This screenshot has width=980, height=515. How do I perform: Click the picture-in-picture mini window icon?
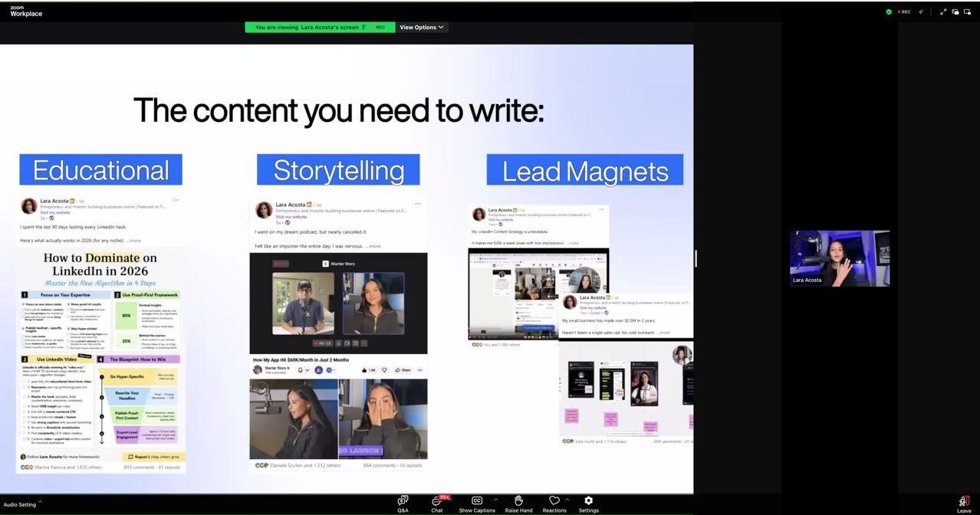point(968,11)
